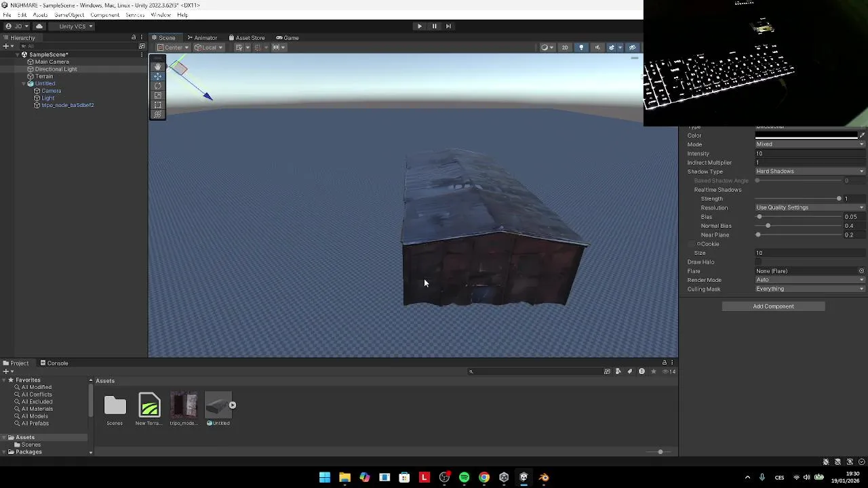Image resolution: width=868 pixels, height=488 pixels.
Task: Toggle scene visibility eye icon in Scene toolbar
Action: point(632,47)
